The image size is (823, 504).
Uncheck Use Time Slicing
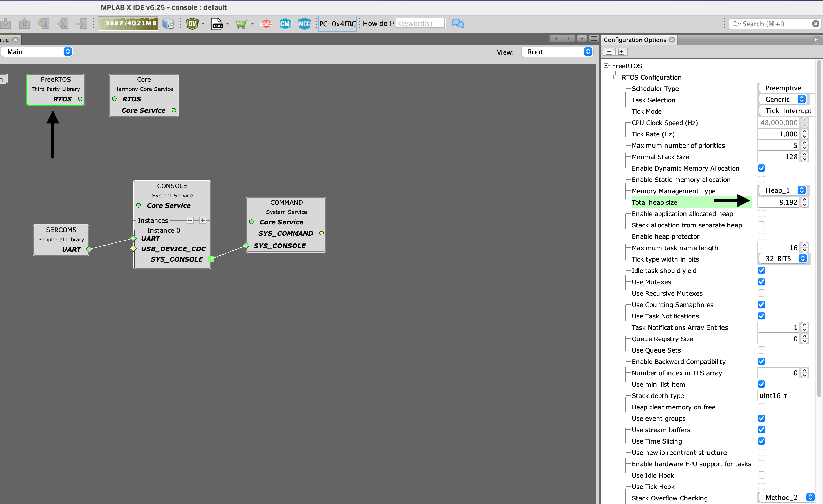click(761, 441)
